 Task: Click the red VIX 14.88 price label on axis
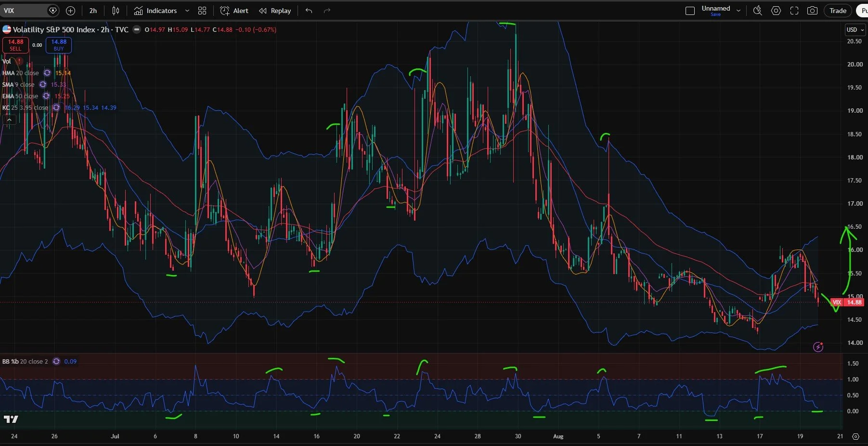tap(847, 302)
